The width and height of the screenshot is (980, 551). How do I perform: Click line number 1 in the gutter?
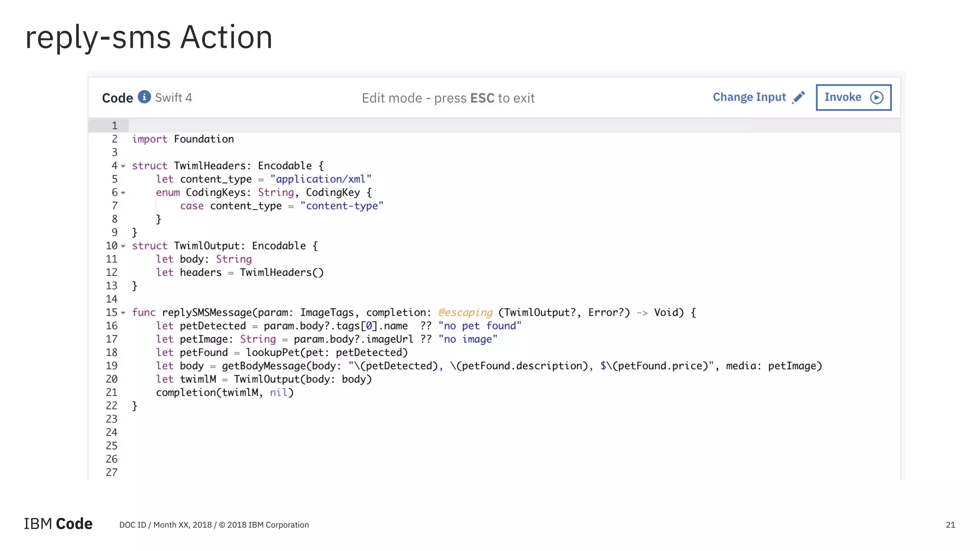tap(114, 126)
